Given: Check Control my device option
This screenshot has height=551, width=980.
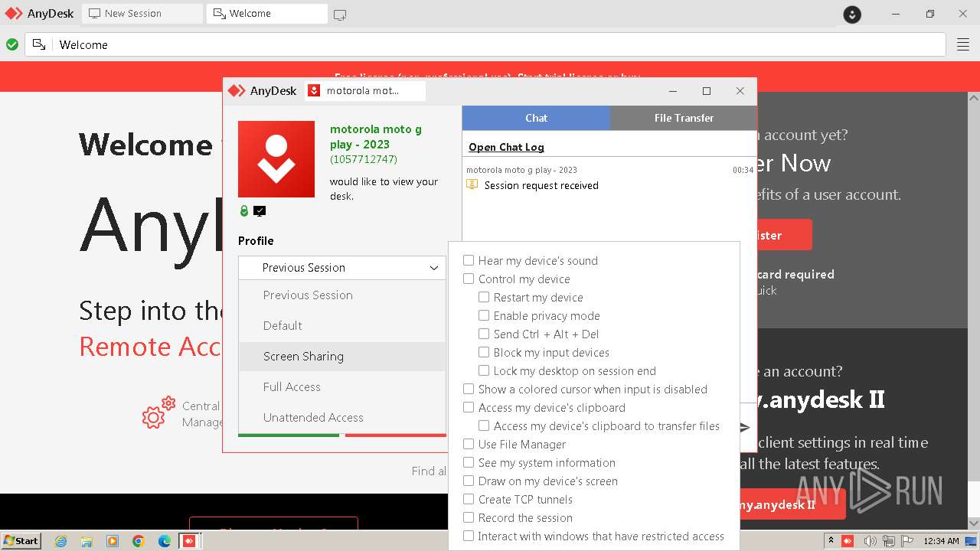Looking at the screenshot, I should pyautogui.click(x=469, y=279).
